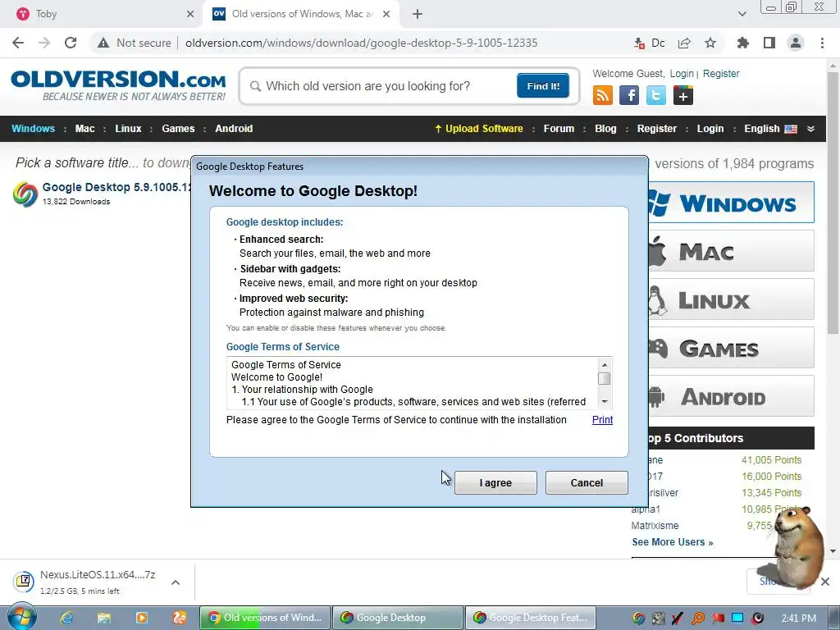Expand the English language dropdown chevron
840x630 pixels.
pyautogui.click(x=810, y=129)
